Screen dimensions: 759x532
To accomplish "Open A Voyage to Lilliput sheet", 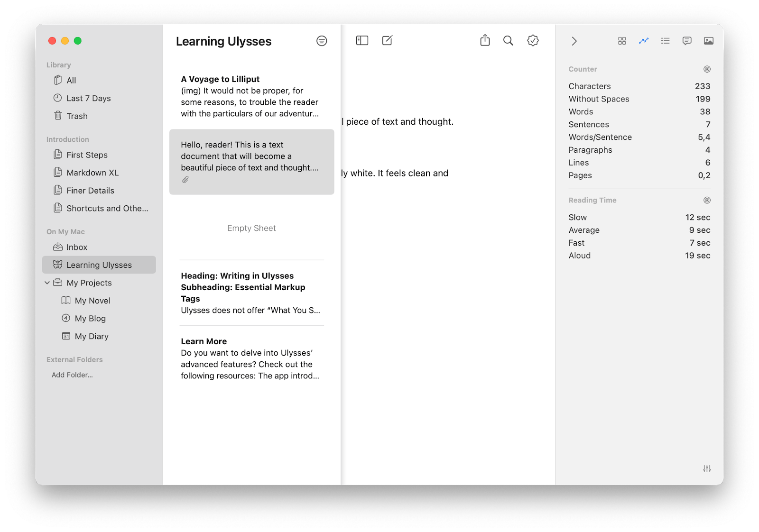I will pyautogui.click(x=251, y=96).
